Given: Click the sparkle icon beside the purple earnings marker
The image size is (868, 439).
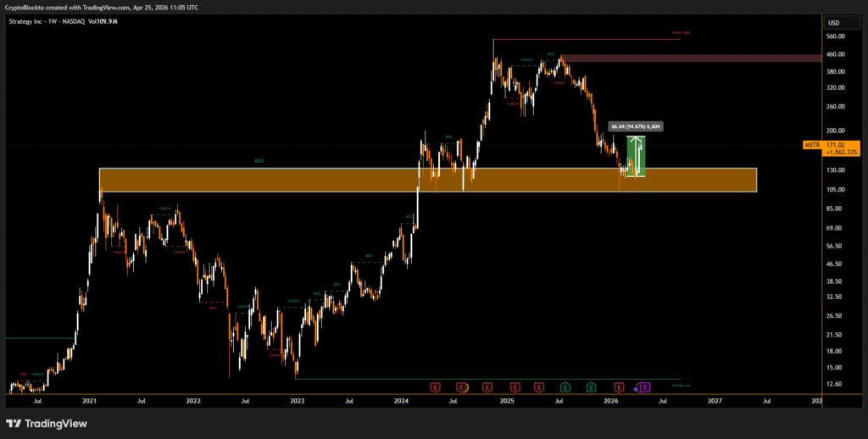Looking at the screenshot, I should pyautogui.click(x=636, y=388).
